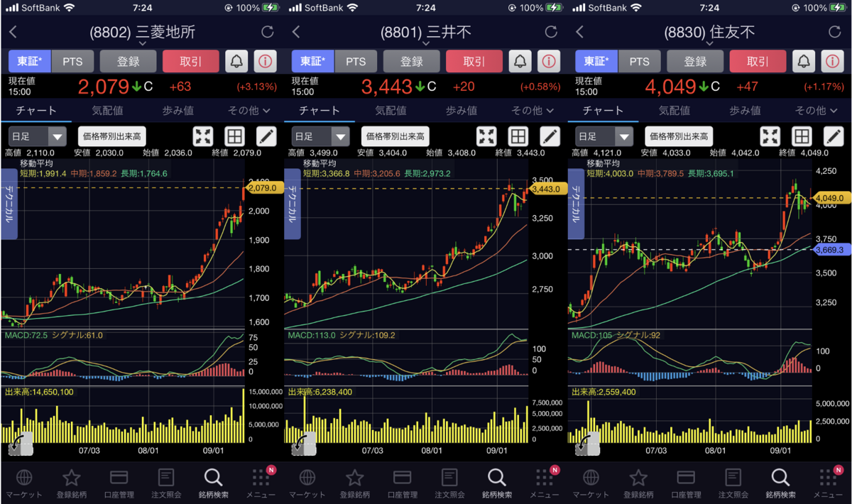Go back from the 住友不 chart
Viewport: 852px width, 504px height.
580,32
